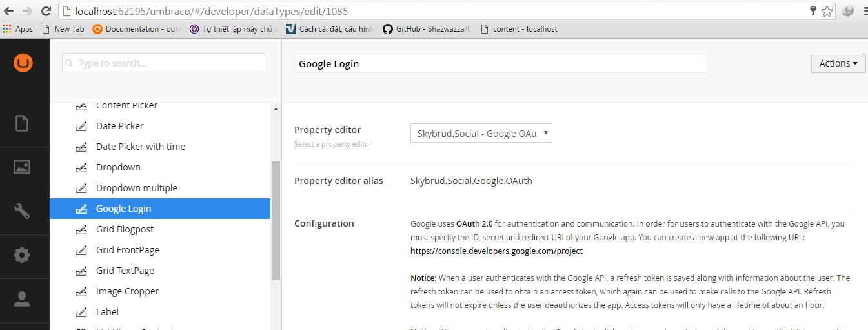Open Image Cropper data type
Image resolution: width=868 pixels, height=330 pixels.
(x=127, y=291)
